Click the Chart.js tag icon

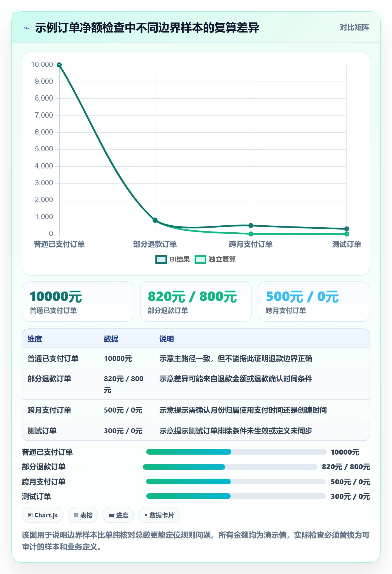(x=30, y=515)
